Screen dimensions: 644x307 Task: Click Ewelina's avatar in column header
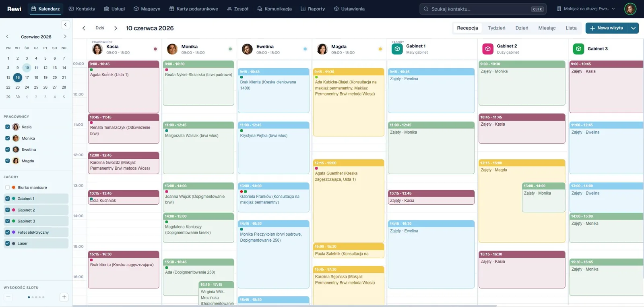247,49
